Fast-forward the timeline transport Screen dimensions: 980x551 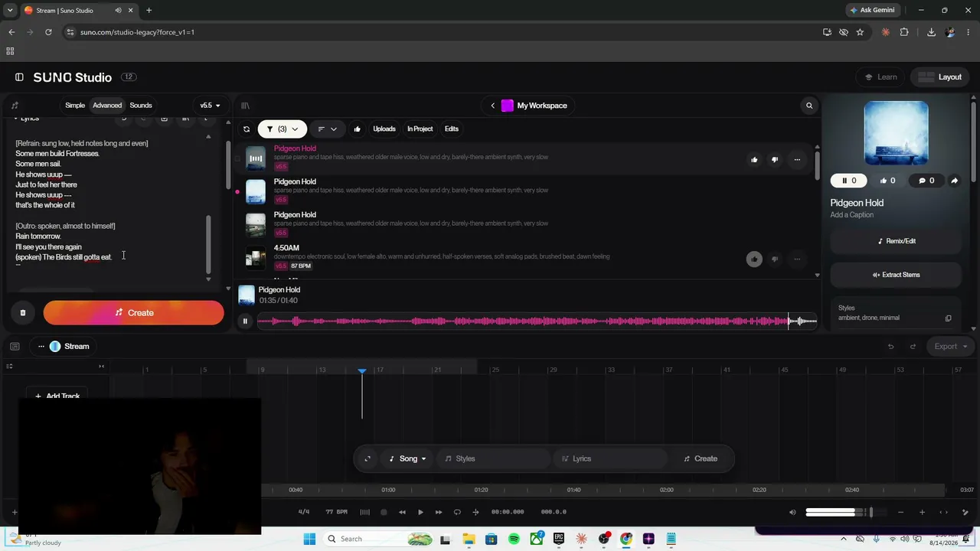pyautogui.click(x=439, y=512)
